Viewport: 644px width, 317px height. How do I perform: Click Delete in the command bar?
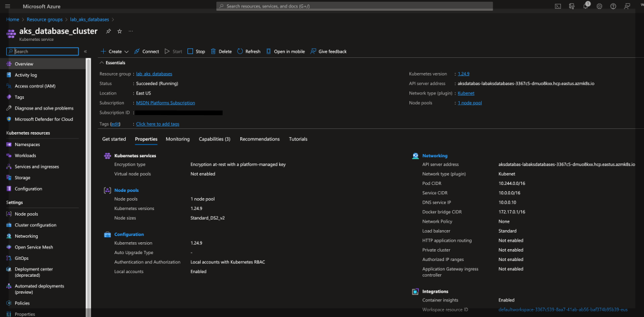pyautogui.click(x=221, y=52)
